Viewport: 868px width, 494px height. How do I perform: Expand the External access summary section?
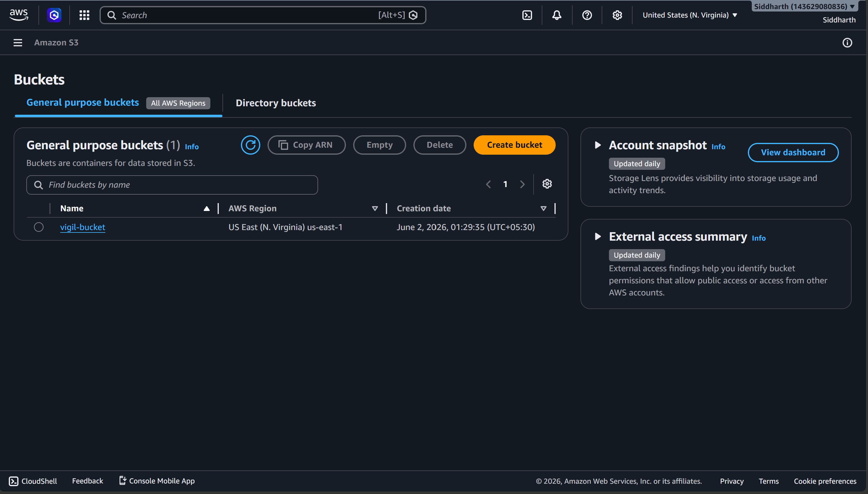[598, 236]
